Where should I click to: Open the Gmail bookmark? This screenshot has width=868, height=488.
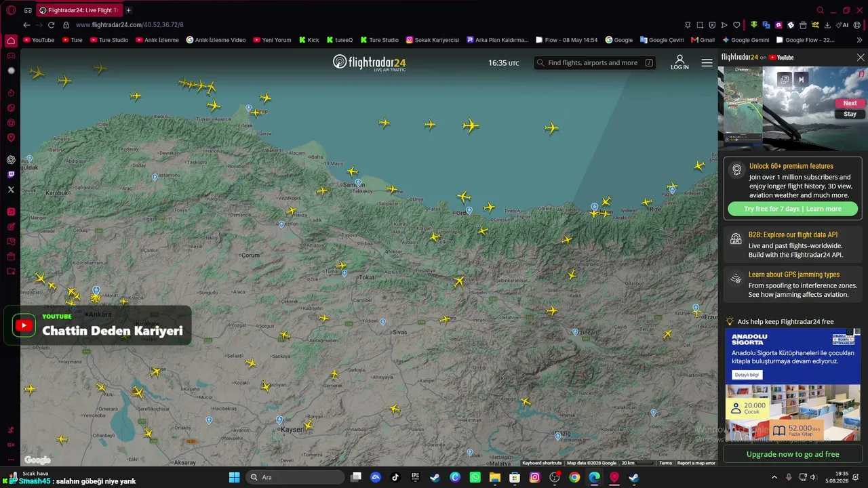[703, 40]
